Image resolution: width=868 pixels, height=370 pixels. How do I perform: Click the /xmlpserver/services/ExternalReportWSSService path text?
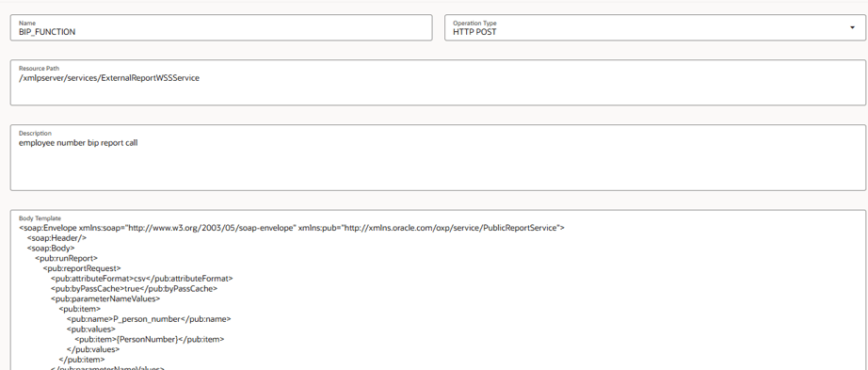(x=109, y=78)
